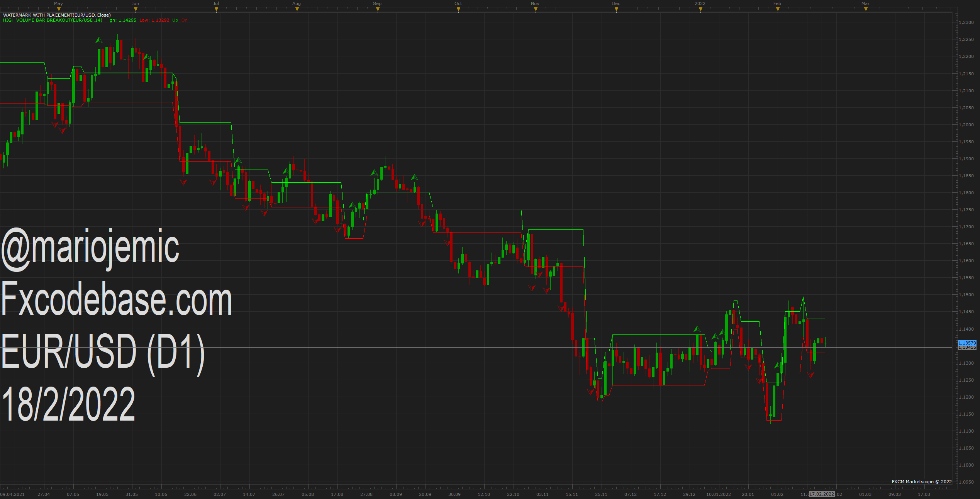This screenshot has height=499, width=980.
Task: Click the blue 1,13579 current price tag
Action: (x=967, y=343)
